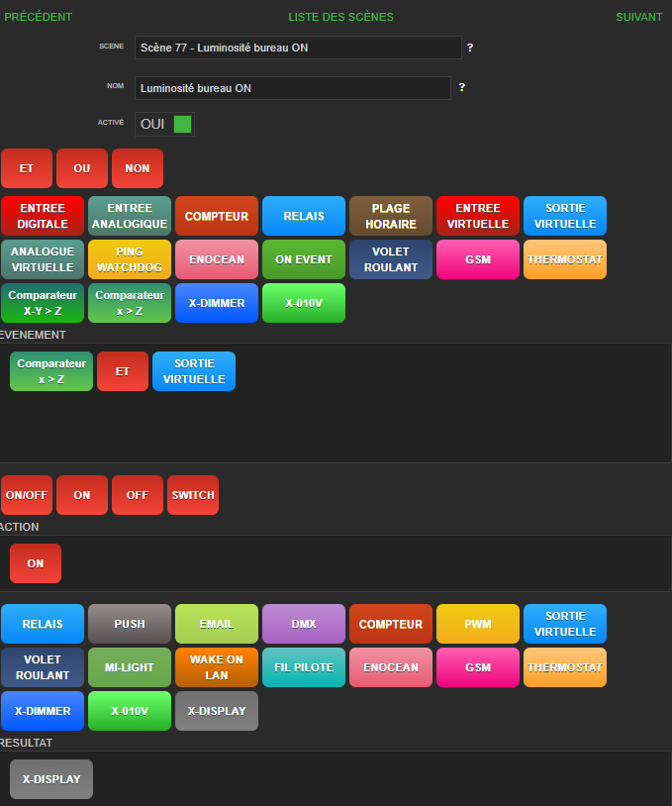Go to the previous scene with PRÉCÉDENT
672x806 pixels.
point(39,17)
